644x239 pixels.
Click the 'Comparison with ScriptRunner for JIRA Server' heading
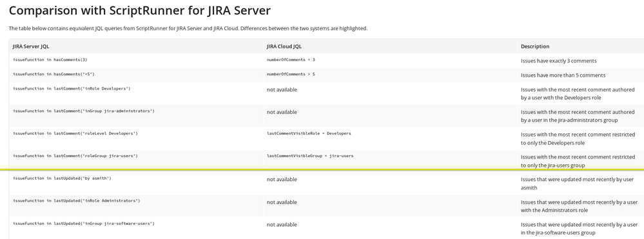(x=140, y=11)
